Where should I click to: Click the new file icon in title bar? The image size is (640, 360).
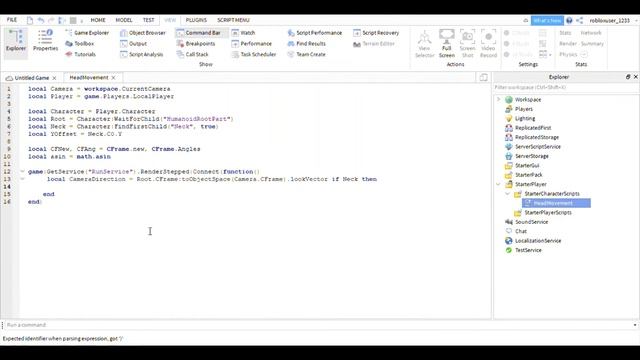click(30, 20)
